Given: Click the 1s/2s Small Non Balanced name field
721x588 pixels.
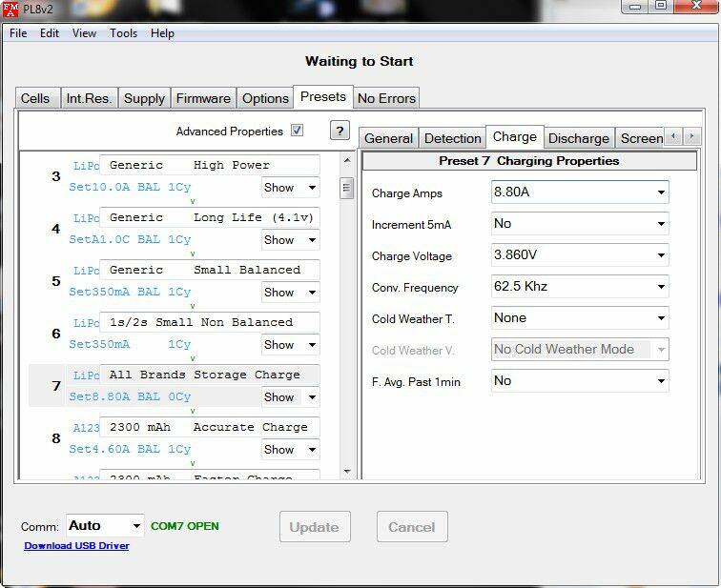Looking at the screenshot, I should (x=209, y=322).
